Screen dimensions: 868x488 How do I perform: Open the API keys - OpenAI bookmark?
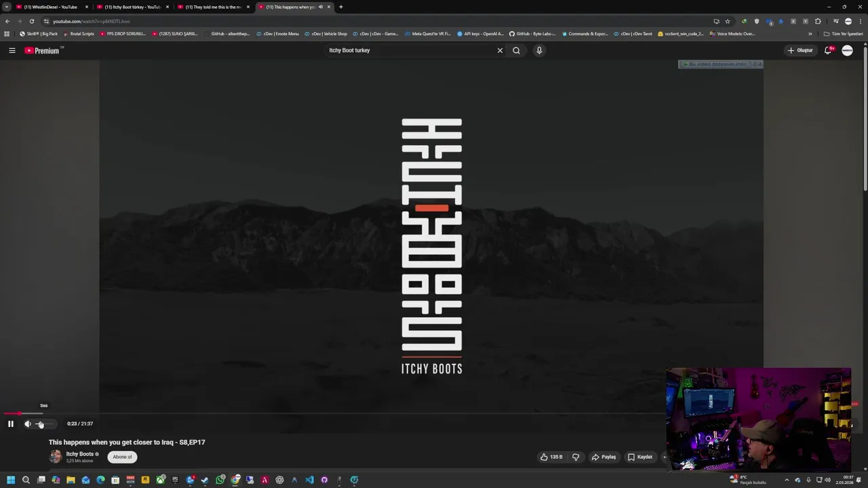[x=481, y=34]
